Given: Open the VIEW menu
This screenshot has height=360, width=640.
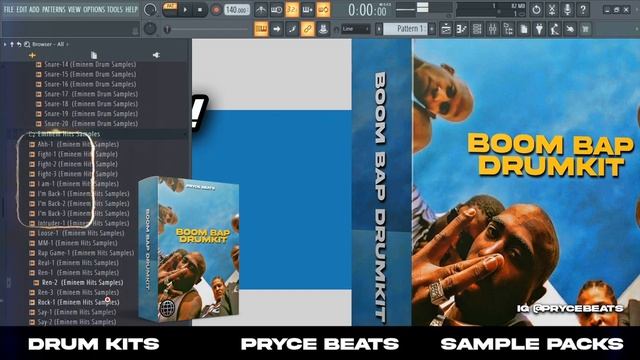Looking at the screenshot, I should 74,9.
